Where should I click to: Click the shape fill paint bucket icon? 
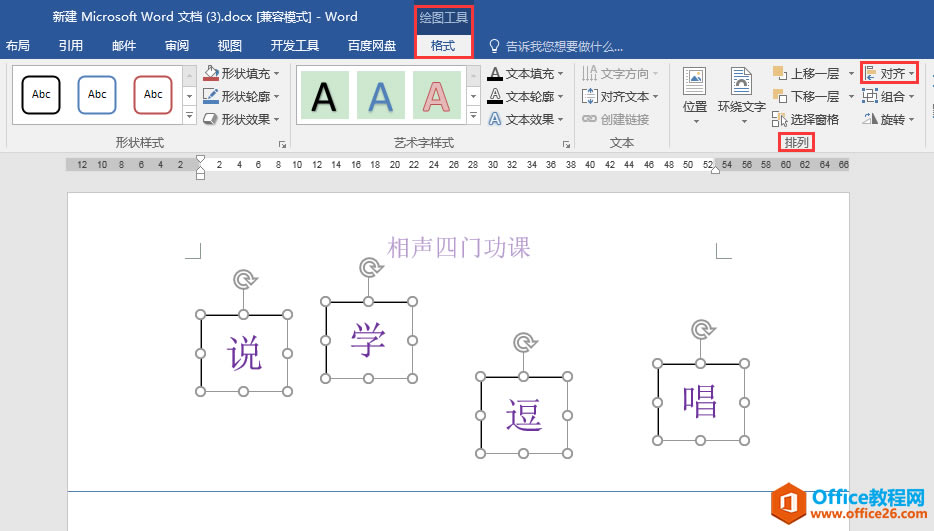pos(211,73)
